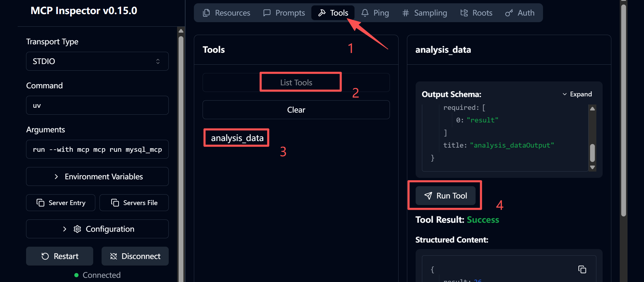Click the gear icon beside Configuration

click(77, 229)
